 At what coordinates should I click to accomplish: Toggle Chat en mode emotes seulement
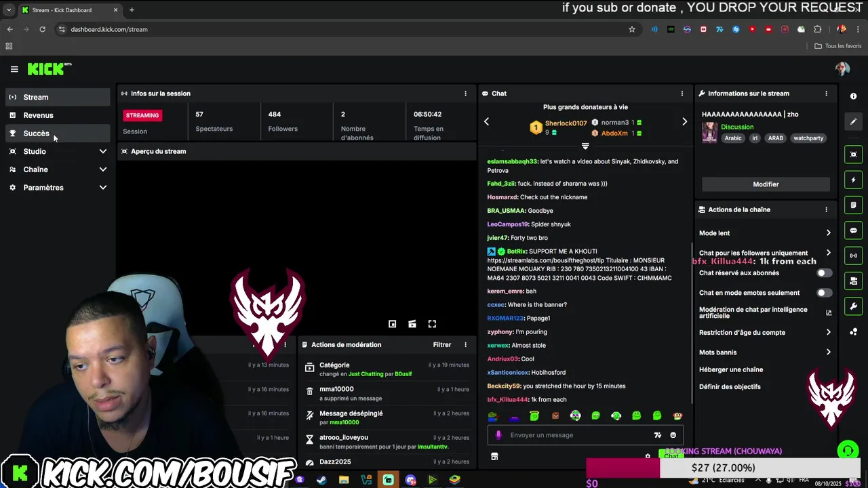(x=824, y=293)
